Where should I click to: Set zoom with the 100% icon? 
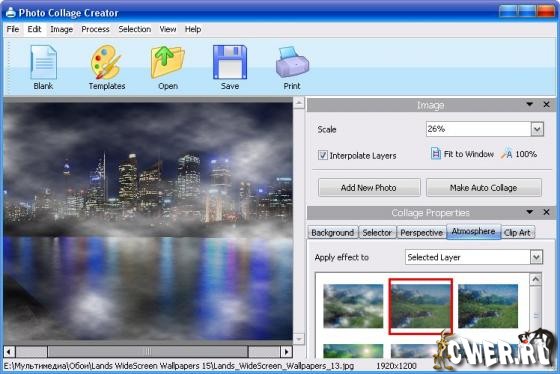(x=507, y=154)
